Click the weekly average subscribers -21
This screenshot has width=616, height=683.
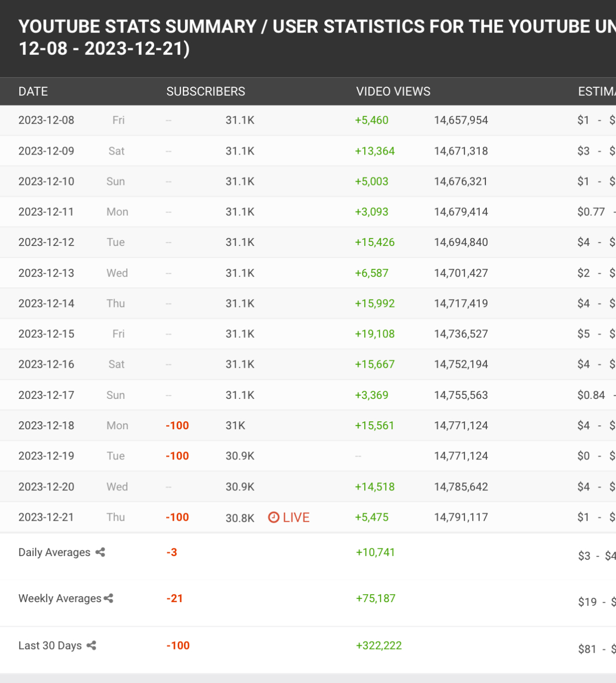tap(175, 598)
